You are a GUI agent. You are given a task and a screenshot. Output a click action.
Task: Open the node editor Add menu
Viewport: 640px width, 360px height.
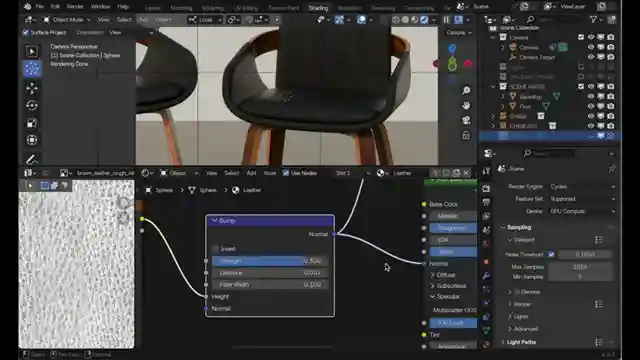point(251,173)
